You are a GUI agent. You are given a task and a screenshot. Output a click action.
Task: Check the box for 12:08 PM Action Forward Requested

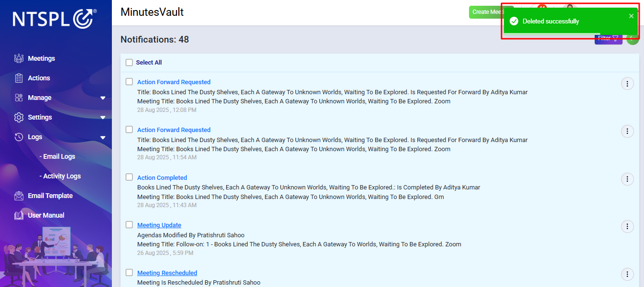pyautogui.click(x=129, y=82)
